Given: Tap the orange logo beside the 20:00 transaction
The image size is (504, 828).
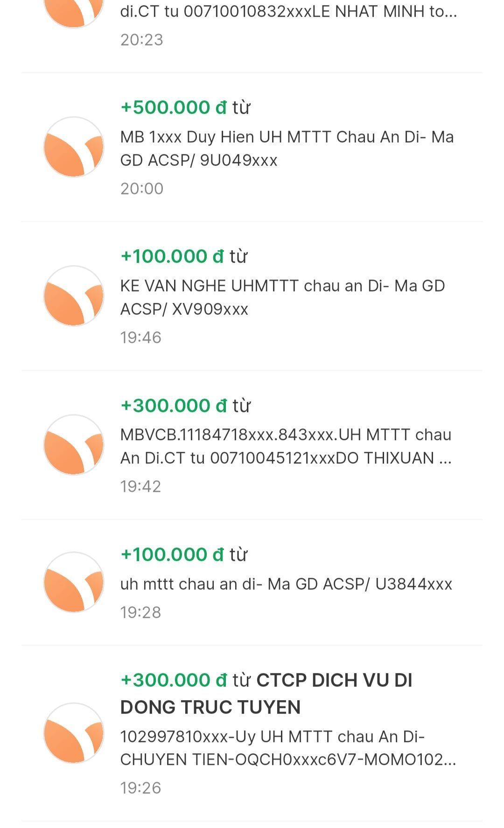Looking at the screenshot, I should (x=74, y=147).
